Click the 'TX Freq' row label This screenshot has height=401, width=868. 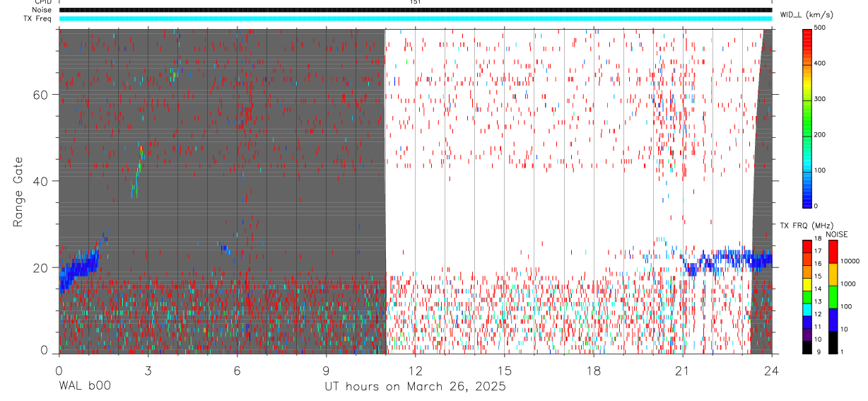coord(38,18)
